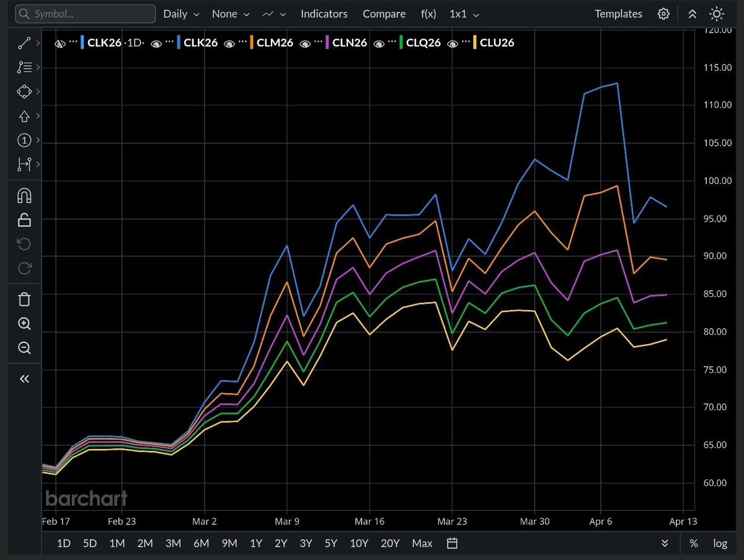This screenshot has height=560, width=744.
Task: Select the 5D time range
Action: point(90,543)
